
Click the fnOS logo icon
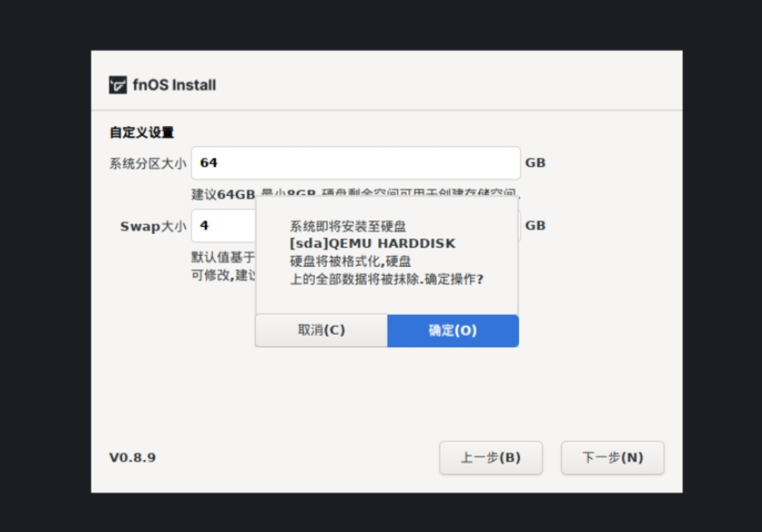coord(118,85)
